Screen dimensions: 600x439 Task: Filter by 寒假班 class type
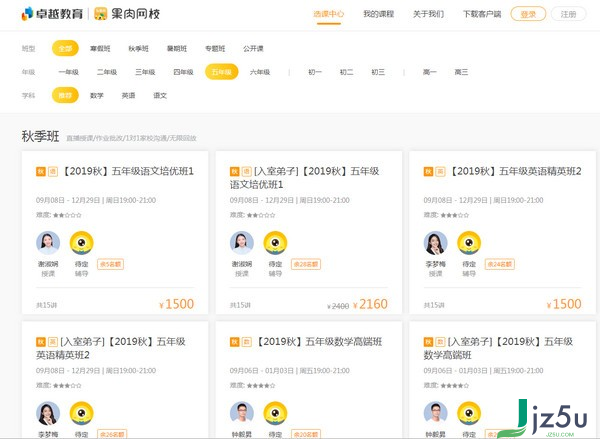coord(103,48)
